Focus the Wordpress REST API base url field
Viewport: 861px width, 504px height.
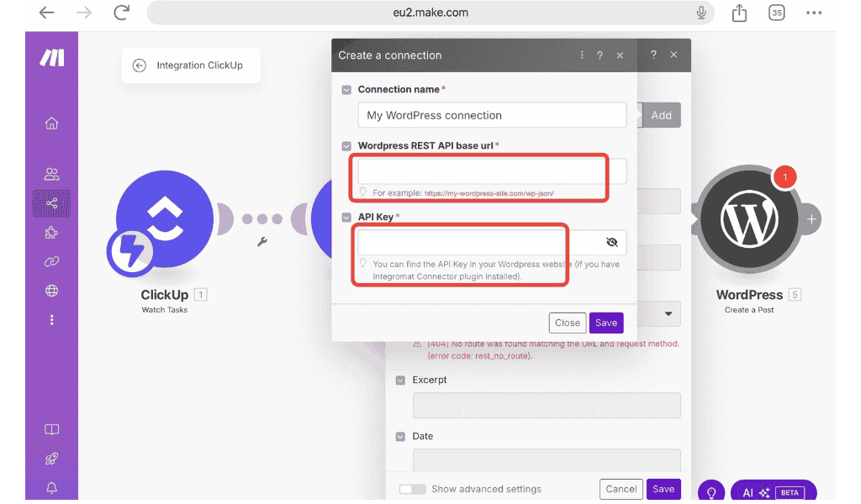click(x=492, y=171)
